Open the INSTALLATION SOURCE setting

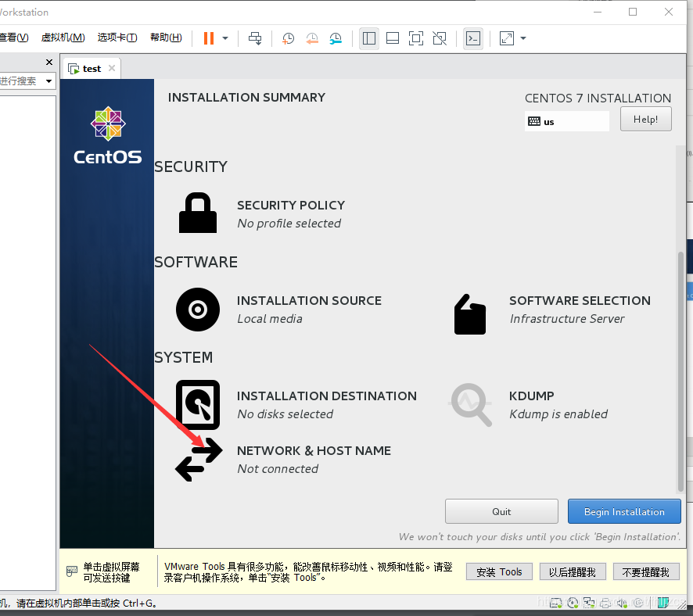click(309, 301)
